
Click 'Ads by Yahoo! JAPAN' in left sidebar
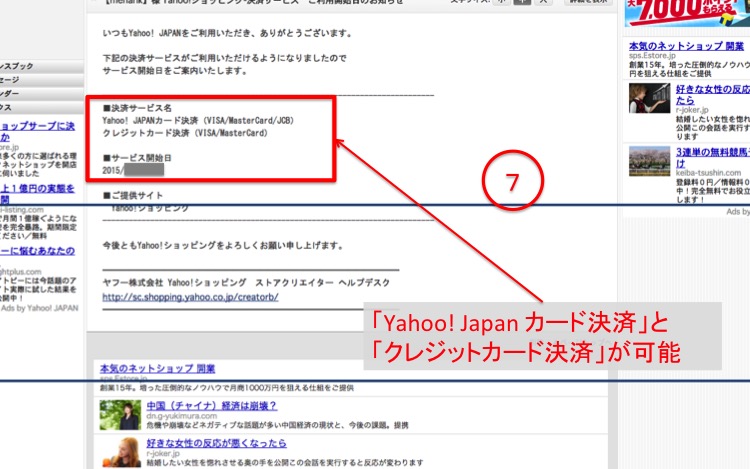click(x=40, y=308)
